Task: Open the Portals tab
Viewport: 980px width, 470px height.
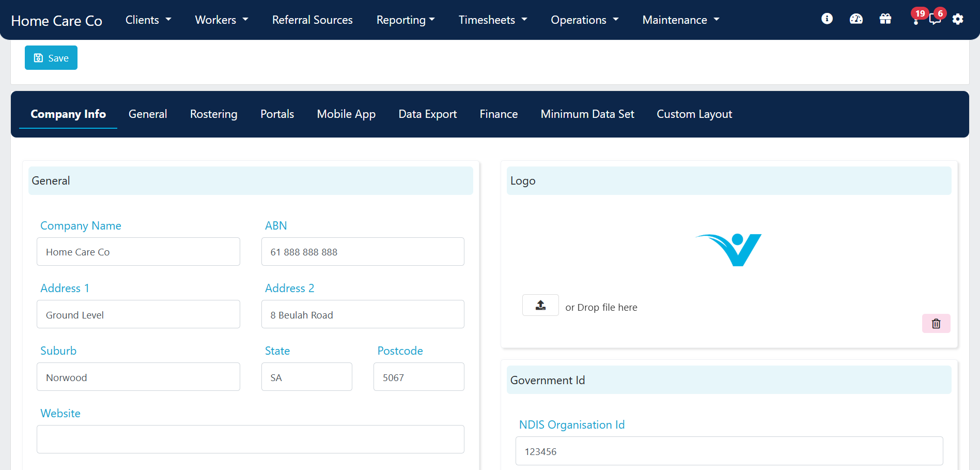Action: tap(277, 114)
